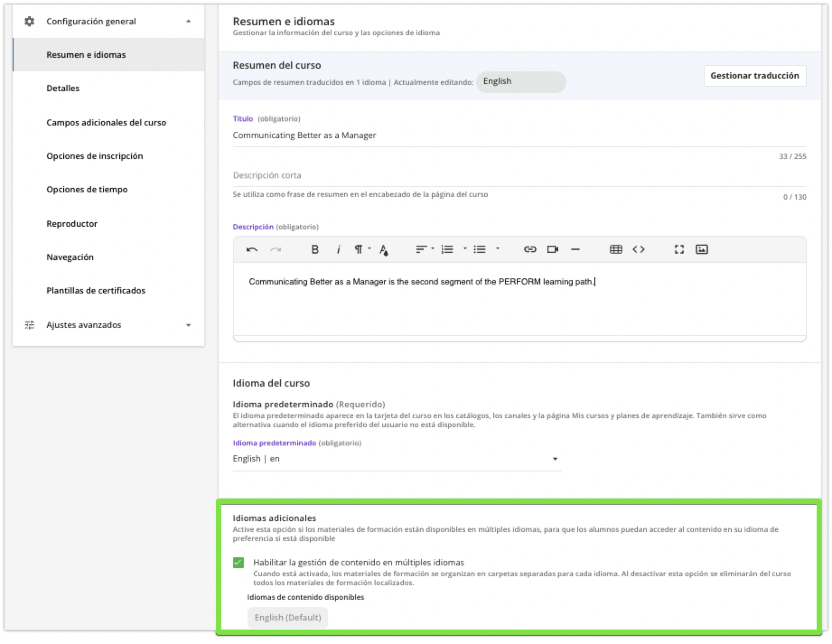Insert a table in the description
The image size is (832, 644).
point(616,249)
